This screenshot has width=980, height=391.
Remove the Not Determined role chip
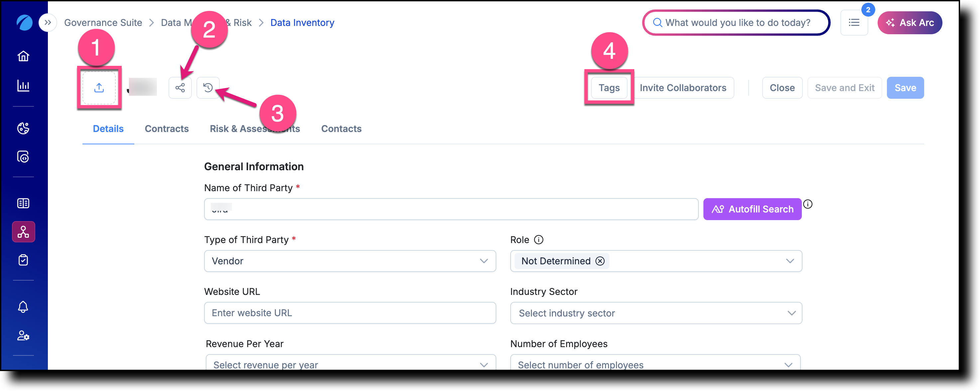[600, 261]
